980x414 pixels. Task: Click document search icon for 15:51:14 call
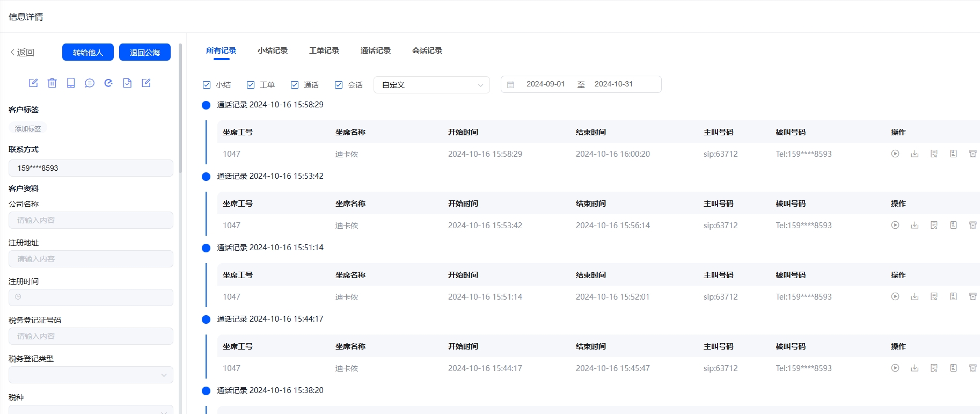(x=934, y=296)
